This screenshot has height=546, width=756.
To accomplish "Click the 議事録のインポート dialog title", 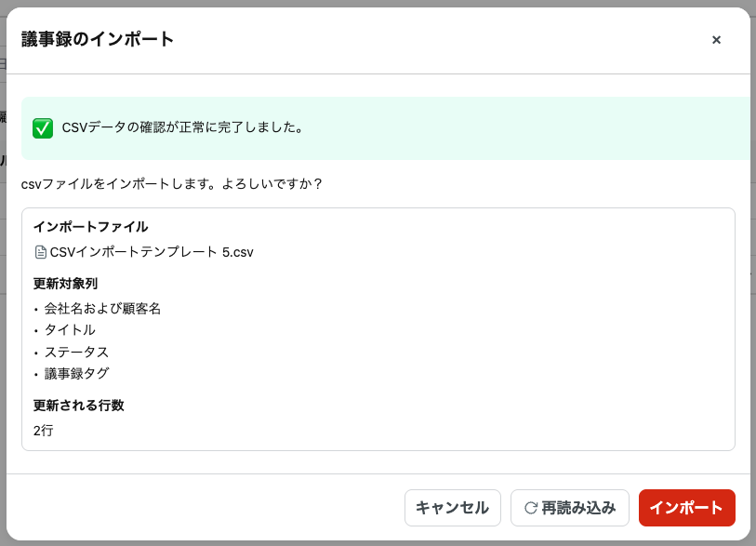I will (x=98, y=39).
